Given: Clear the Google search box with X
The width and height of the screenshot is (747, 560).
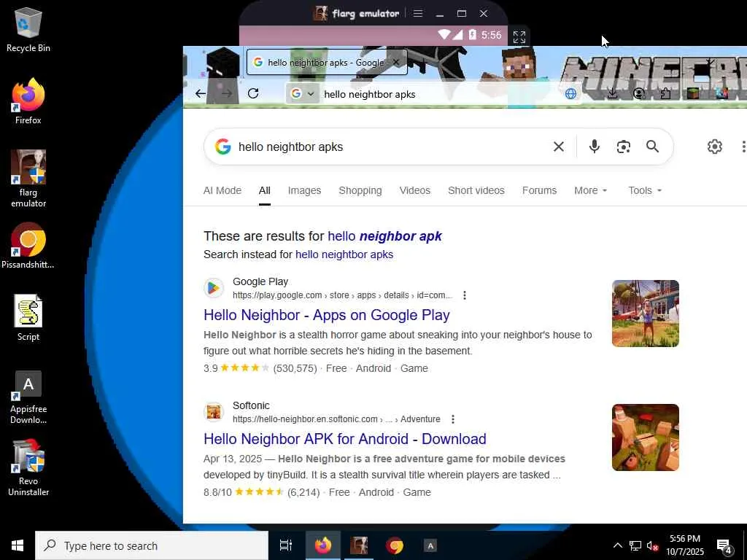Looking at the screenshot, I should [x=558, y=147].
